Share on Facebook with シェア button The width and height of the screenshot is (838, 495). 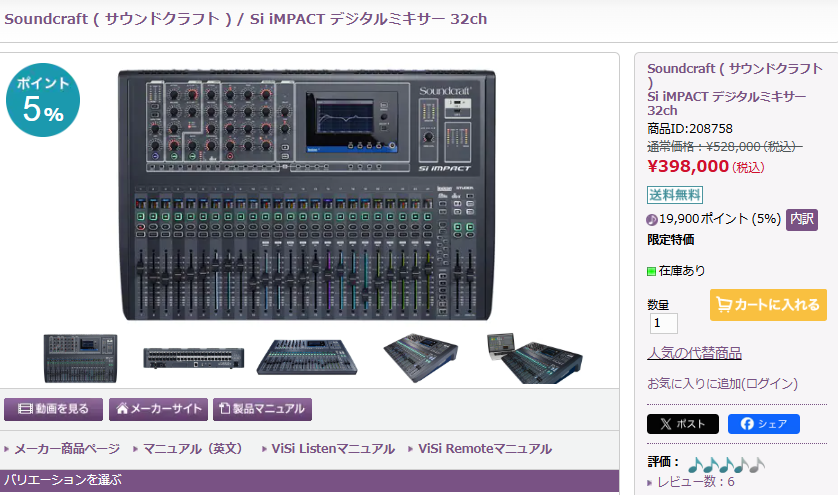tap(764, 424)
